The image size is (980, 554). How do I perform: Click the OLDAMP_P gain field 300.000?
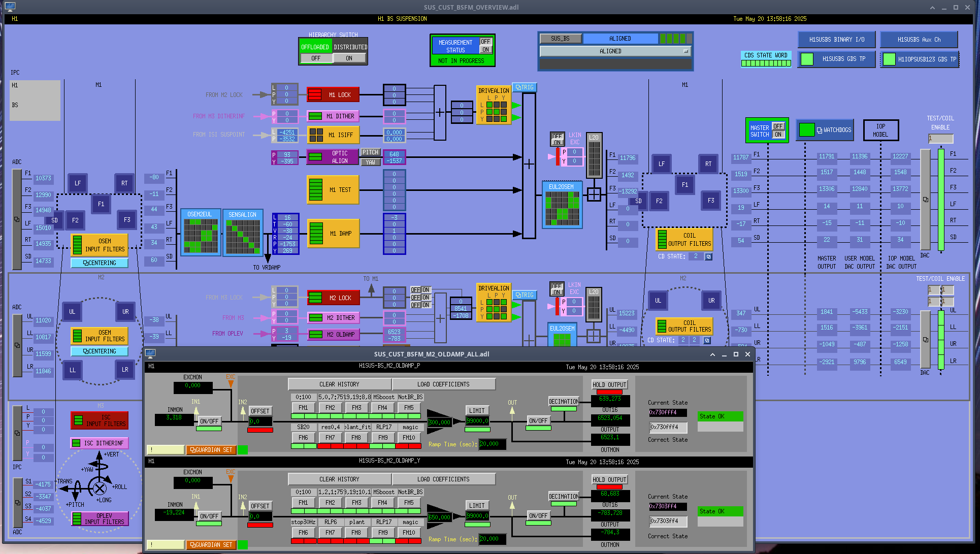(x=440, y=422)
